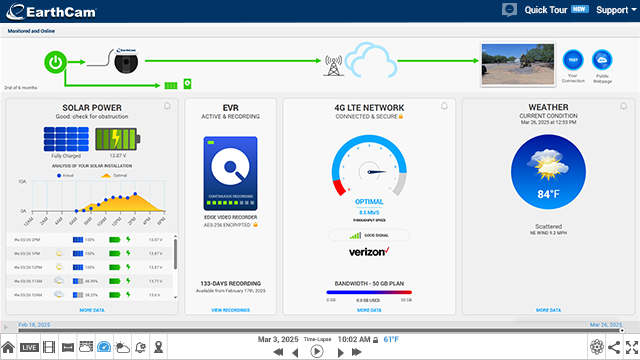Click the Good Signal strength indicator
Image resolution: width=640 pixels, height=360 pixels.
click(369, 236)
